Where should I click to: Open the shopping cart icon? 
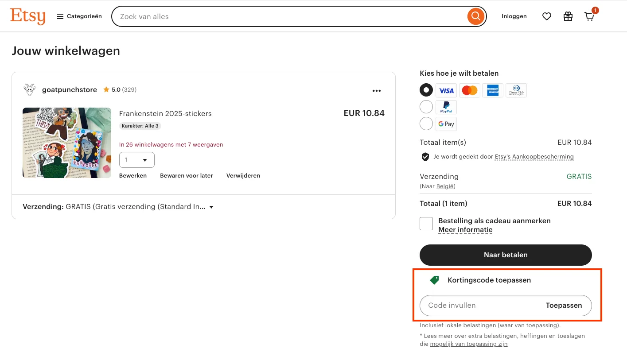589,16
